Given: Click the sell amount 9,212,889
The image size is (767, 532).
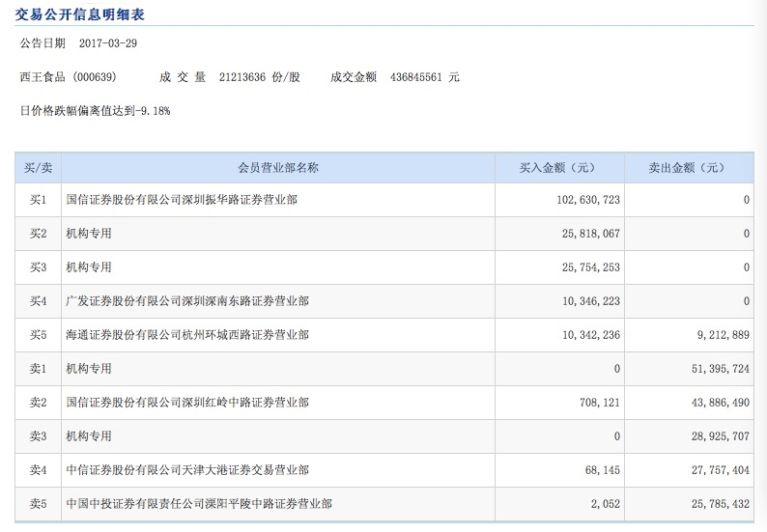Looking at the screenshot, I should [723, 334].
